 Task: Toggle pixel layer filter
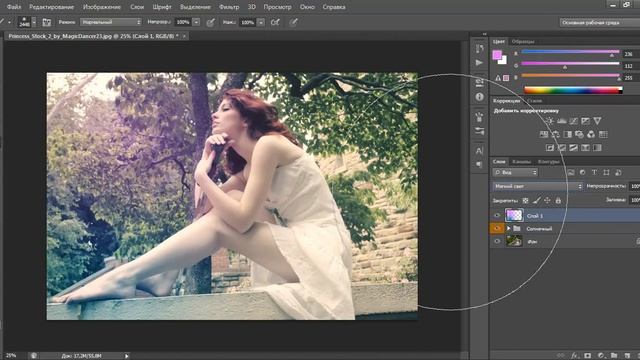pos(571,173)
